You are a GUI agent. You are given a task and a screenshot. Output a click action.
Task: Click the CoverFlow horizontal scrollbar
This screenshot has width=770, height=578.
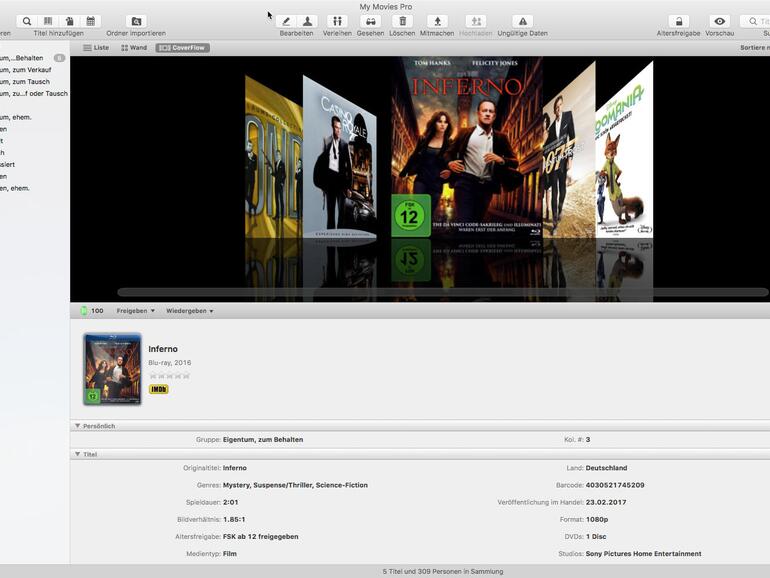tap(440, 293)
